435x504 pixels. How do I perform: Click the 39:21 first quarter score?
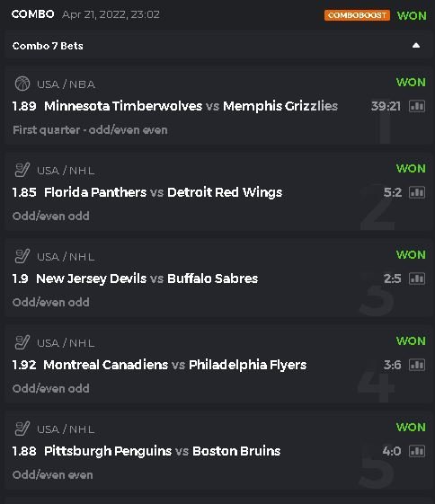click(386, 106)
